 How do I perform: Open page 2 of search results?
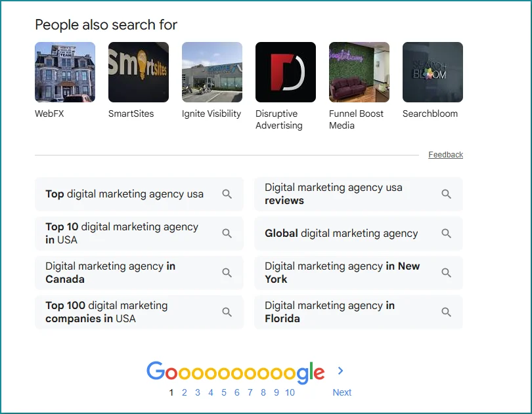point(184,392)
